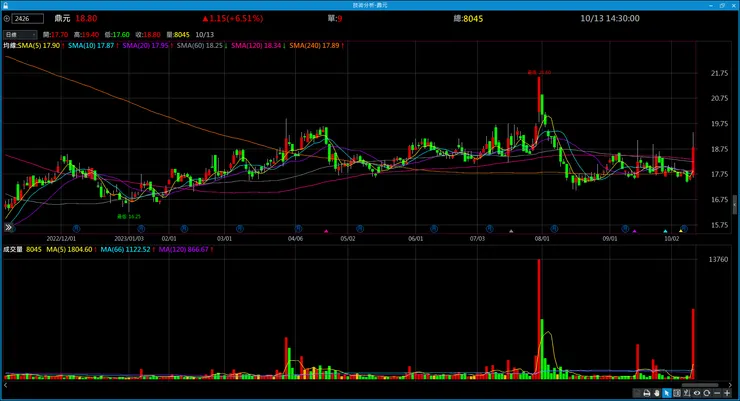Click the 21.75 price axis label
The height and width of the screenshot is (401, 740).
point(719,73)
